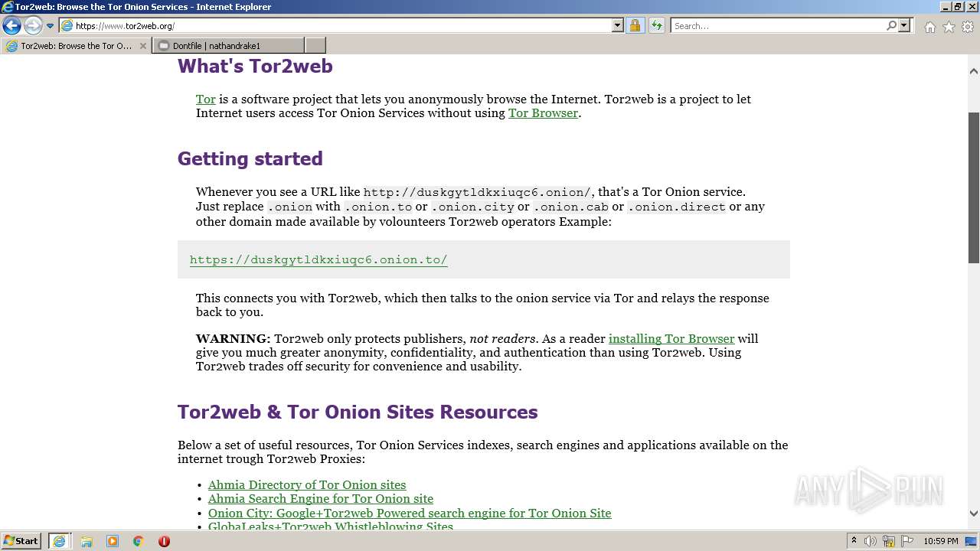This screenshot has height=551, width=980.
Task: Click the vertical scrollbar thumb
Action: (973, 187)
